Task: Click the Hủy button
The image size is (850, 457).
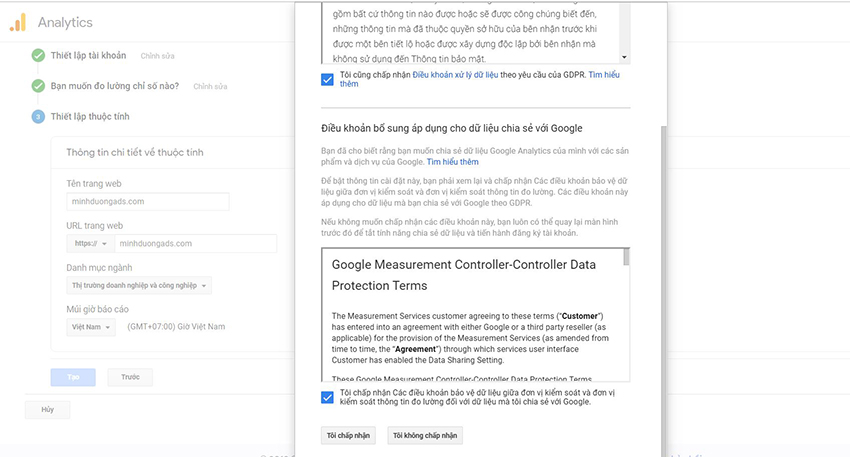Action: click(x=48, y=410)
